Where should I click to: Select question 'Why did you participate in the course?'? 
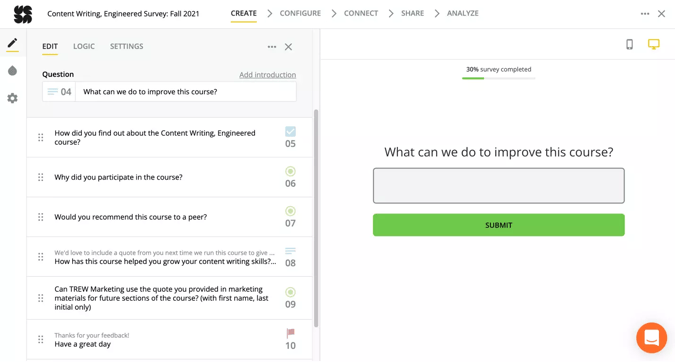click(x=169, y=177)
